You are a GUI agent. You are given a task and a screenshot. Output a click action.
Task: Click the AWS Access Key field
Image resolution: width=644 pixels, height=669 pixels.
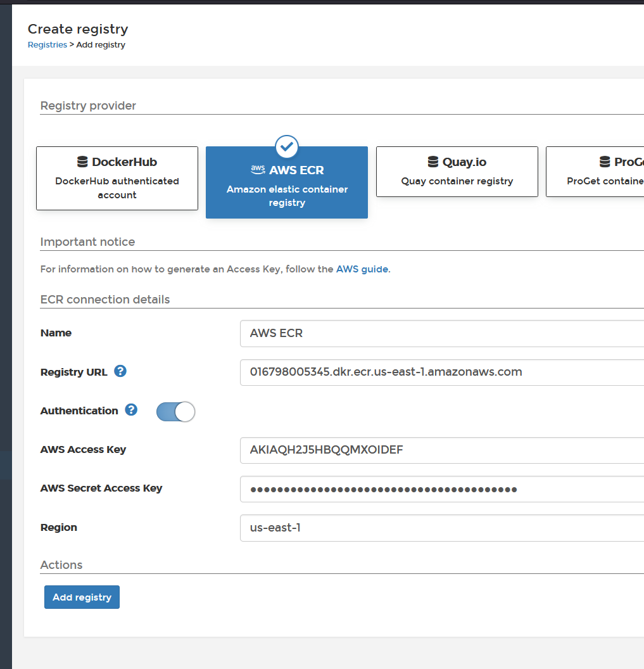tap(442, 450)
